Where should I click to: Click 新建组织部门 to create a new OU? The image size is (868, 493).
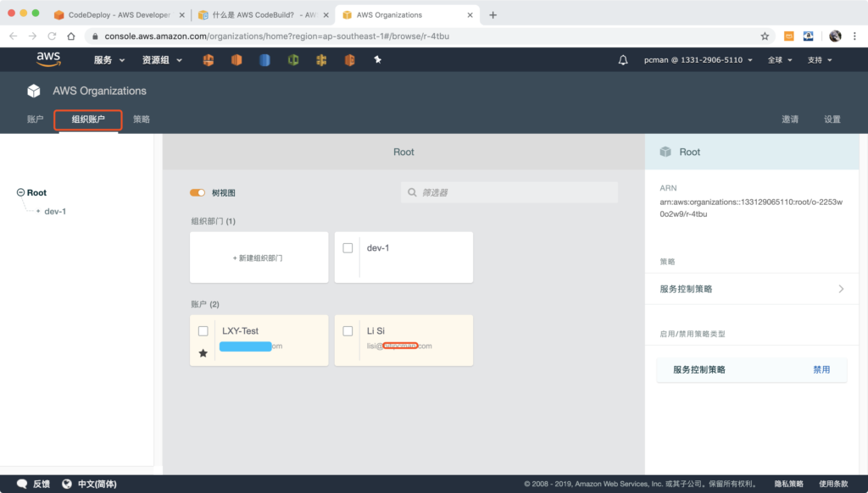(x=259, y=258)
